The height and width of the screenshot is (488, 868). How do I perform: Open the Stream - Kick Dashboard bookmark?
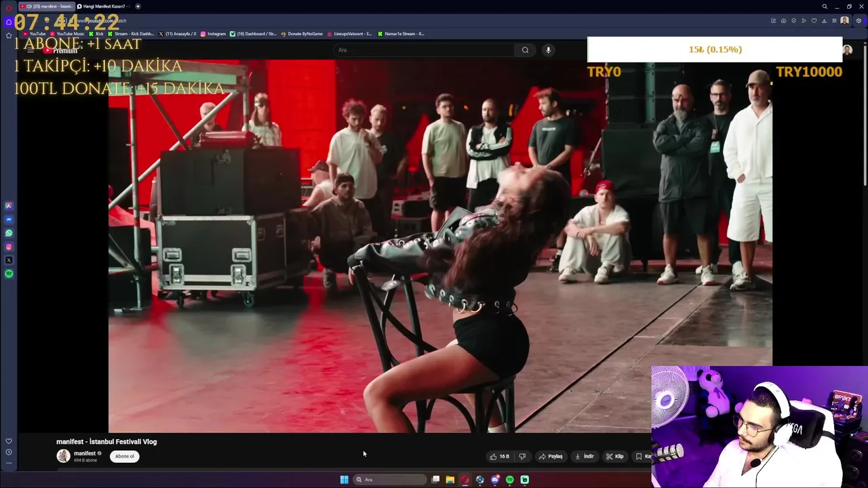coord(131,34)
